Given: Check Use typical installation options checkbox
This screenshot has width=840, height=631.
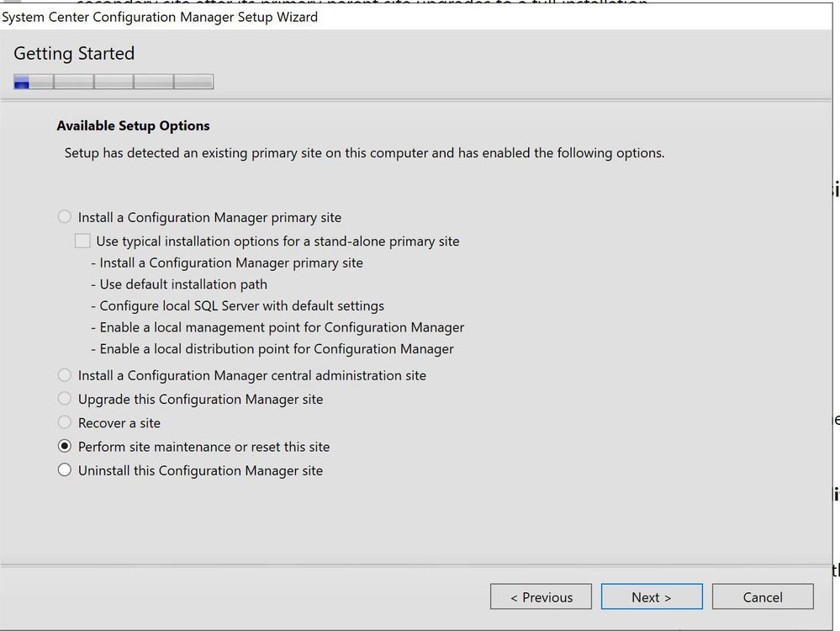Looking at the screenshot, I should tap(82, 241).
